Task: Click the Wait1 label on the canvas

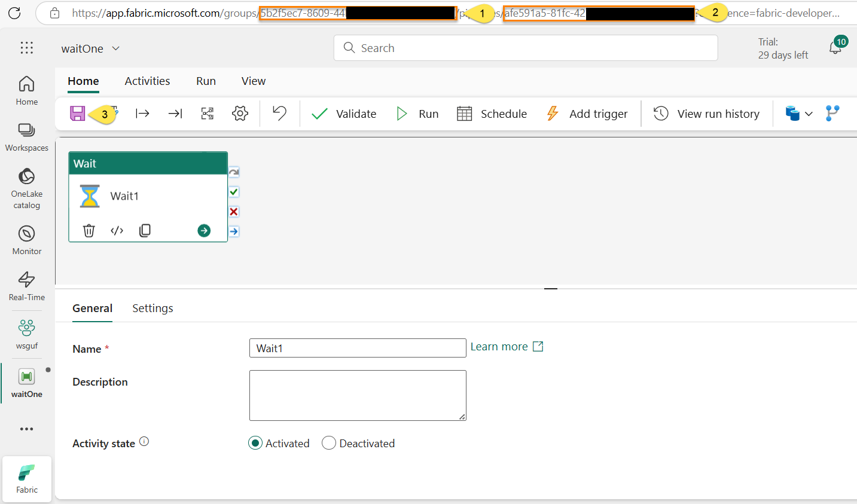Action: coord(124,196)
